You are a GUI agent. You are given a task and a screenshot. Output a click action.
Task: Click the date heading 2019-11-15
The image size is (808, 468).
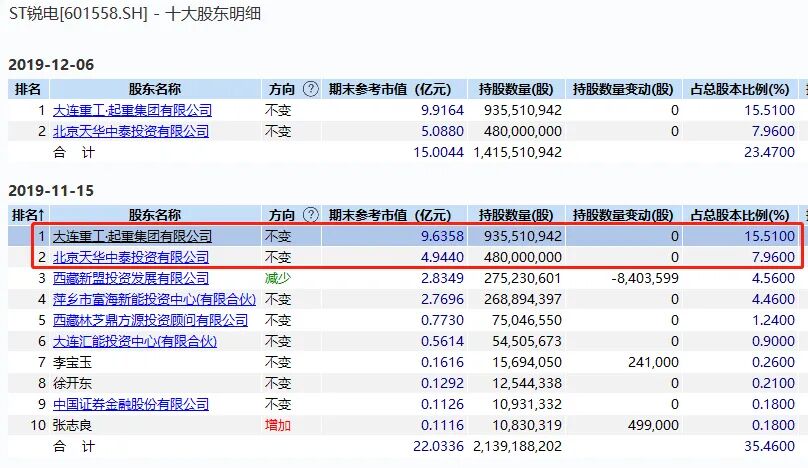click(x=51, y=191)
